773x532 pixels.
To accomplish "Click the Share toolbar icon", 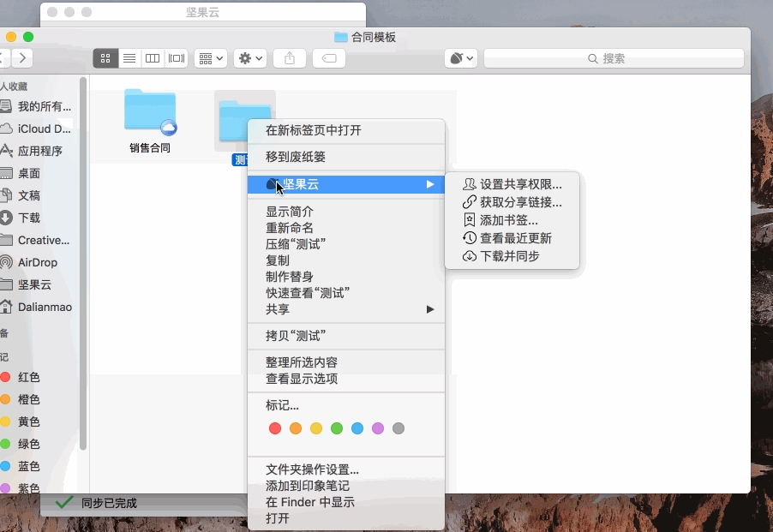I will 290,58.
